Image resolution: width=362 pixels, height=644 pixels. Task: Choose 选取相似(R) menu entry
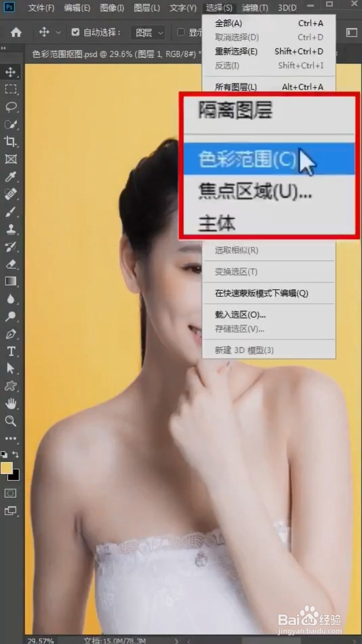click(x=269, y=250)
